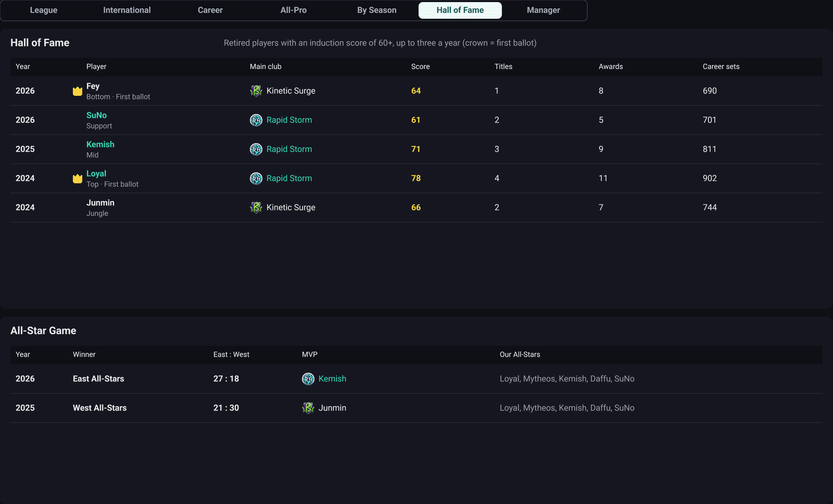Open the By Season tab
This screenshot has width=833, height=504.
click(x=377, y=10)
